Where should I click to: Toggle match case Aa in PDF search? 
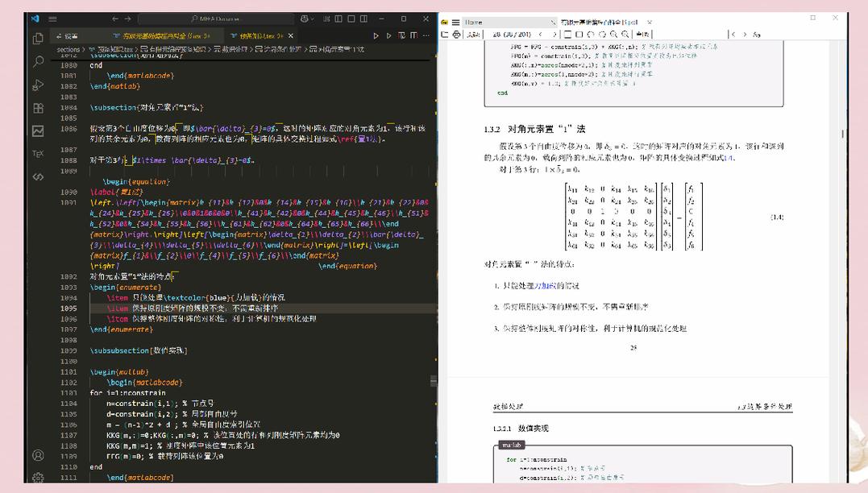pos(757,35)
